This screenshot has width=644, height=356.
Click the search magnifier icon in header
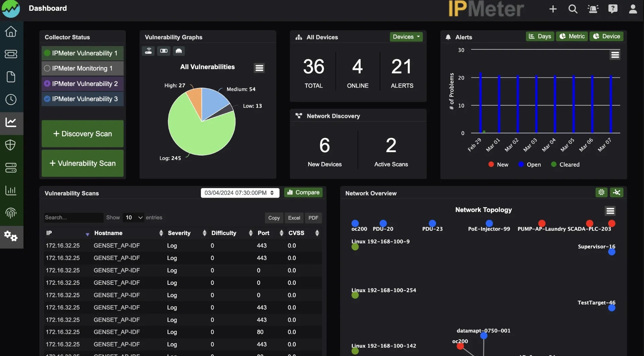pyautogui.click(x=573, y=9)
